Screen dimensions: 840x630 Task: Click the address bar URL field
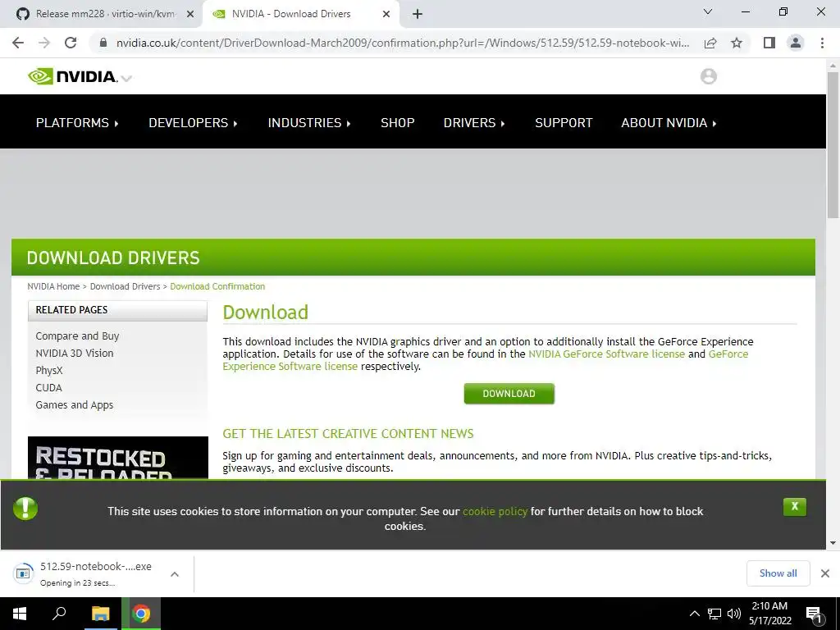coord(402,43)
